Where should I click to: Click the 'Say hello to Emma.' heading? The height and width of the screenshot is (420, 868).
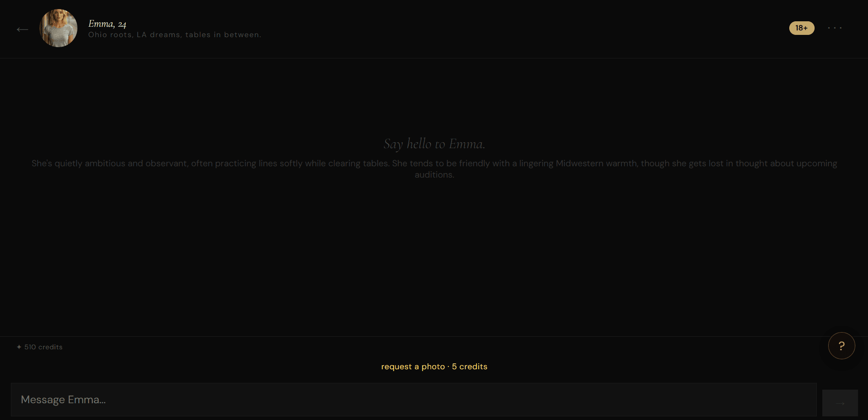pos(434,144)
